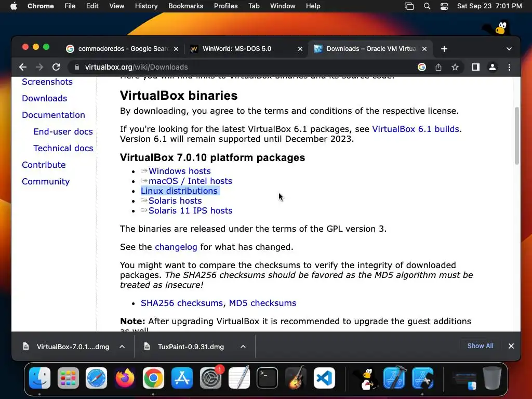Viewport: 532px width, 399px height.
Task: Open a new tab with plus button
Action: 444,49
